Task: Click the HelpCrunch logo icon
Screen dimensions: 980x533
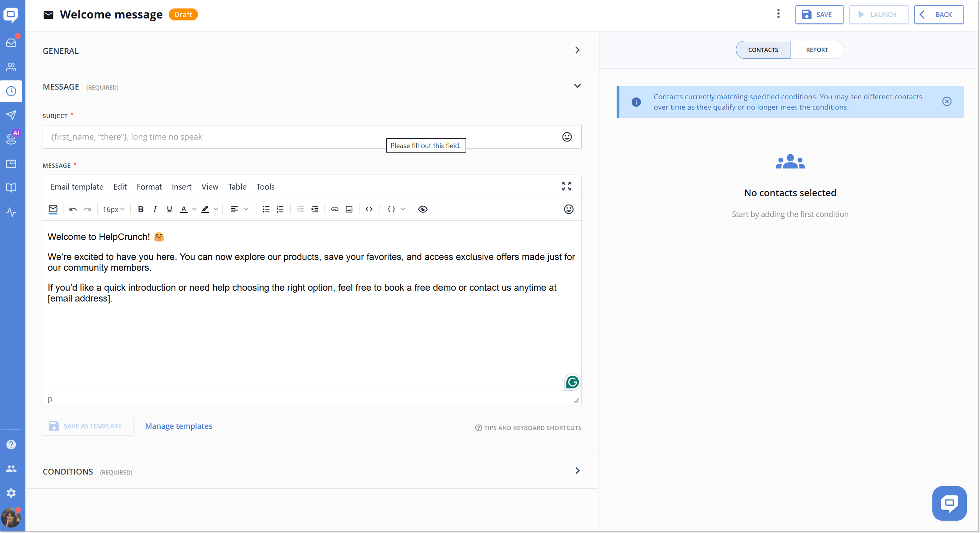Action: 11,15
